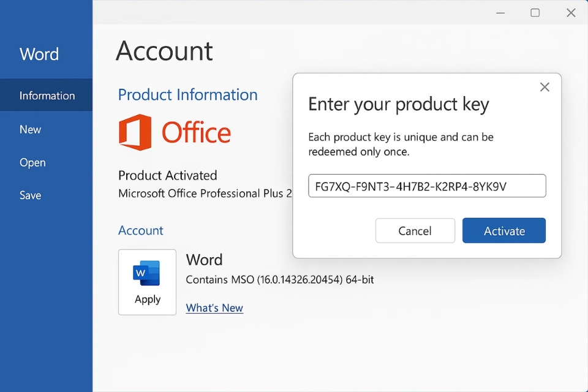Click the blue Account section heading
Screen dimensions: 588x392
coord(141,230)
